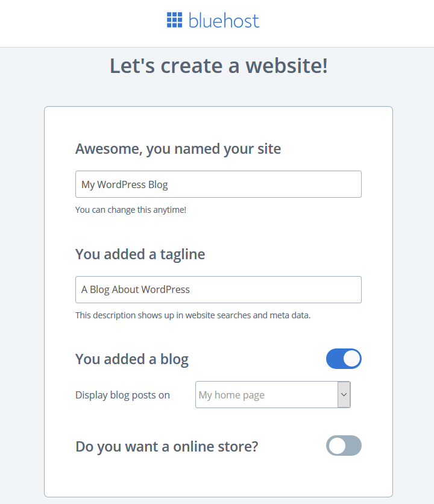This screenshot has width=434, height=504.
Task: Focus the site name field 'My WordPress Blog'
Action: coord(218,184)
